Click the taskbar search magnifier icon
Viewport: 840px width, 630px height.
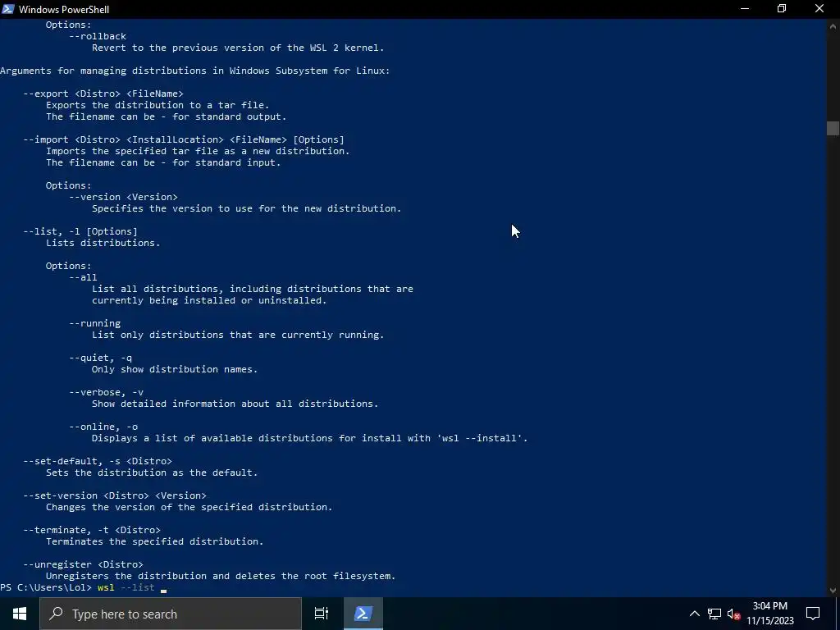click(x=56, y=614)
